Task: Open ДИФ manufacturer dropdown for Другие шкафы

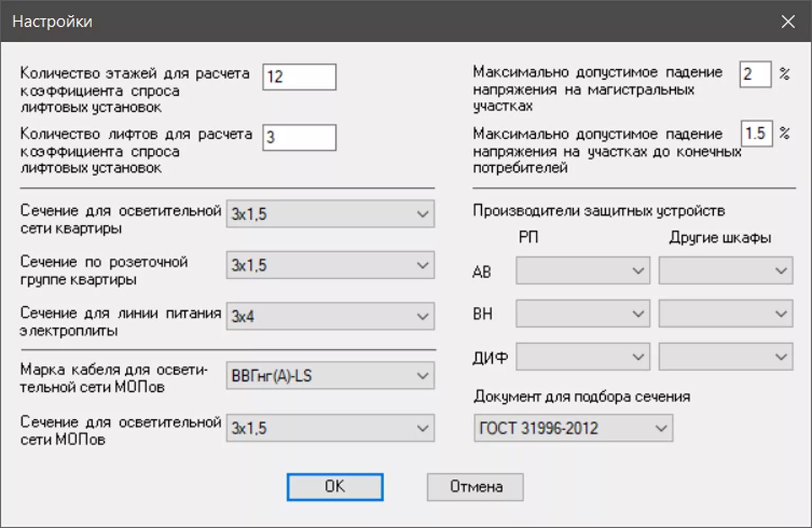Action: (x=725, y=357)
